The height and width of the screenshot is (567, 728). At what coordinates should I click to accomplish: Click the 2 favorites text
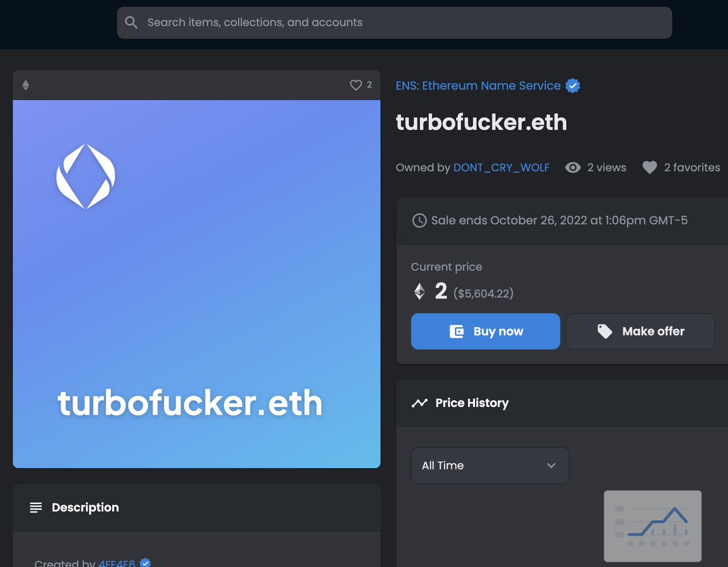pos(692,167)
